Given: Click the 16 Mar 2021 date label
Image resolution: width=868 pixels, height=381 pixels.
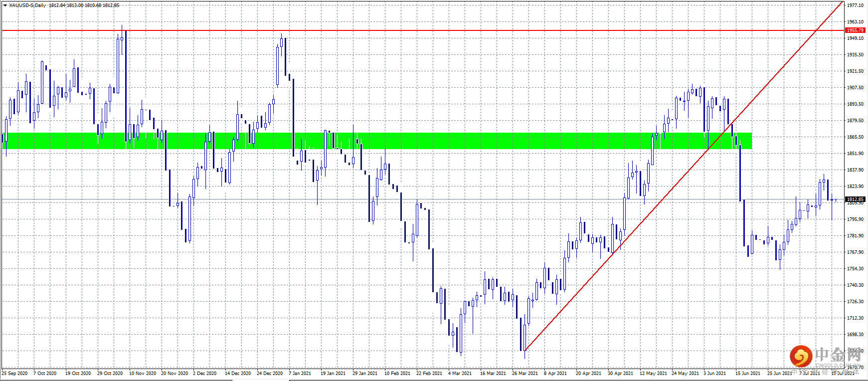Looking at the screenshot, I should click(x=493, y=374).
